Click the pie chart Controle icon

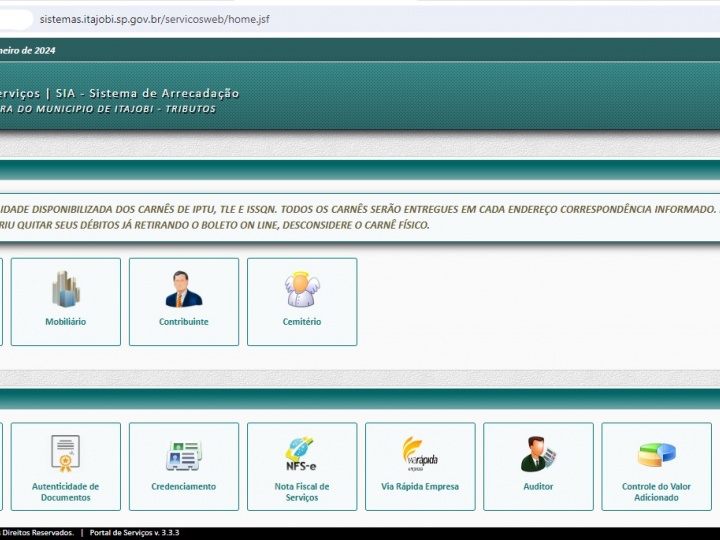click(656, 454)
